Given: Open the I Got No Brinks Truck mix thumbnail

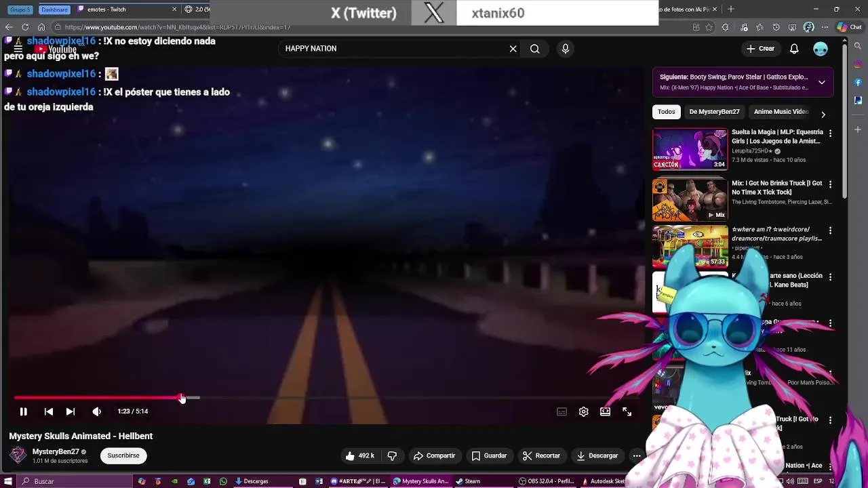Looking at the screenshot, I should (690, 200).
